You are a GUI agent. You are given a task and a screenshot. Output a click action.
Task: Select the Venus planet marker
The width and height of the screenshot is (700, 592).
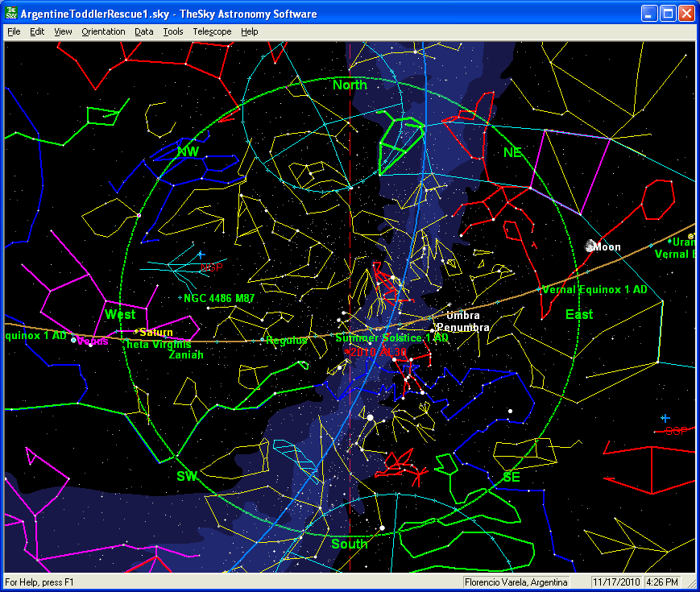74,341
